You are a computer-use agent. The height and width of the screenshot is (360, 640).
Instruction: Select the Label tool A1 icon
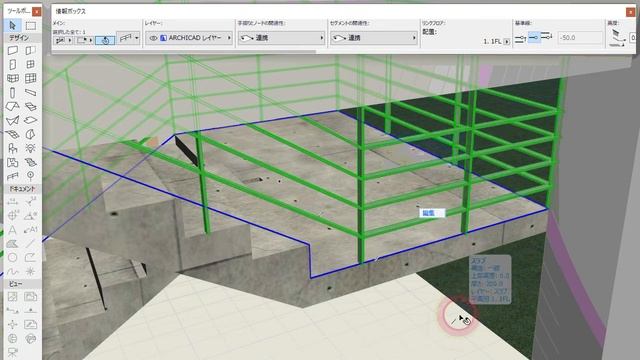coord(31,229)
